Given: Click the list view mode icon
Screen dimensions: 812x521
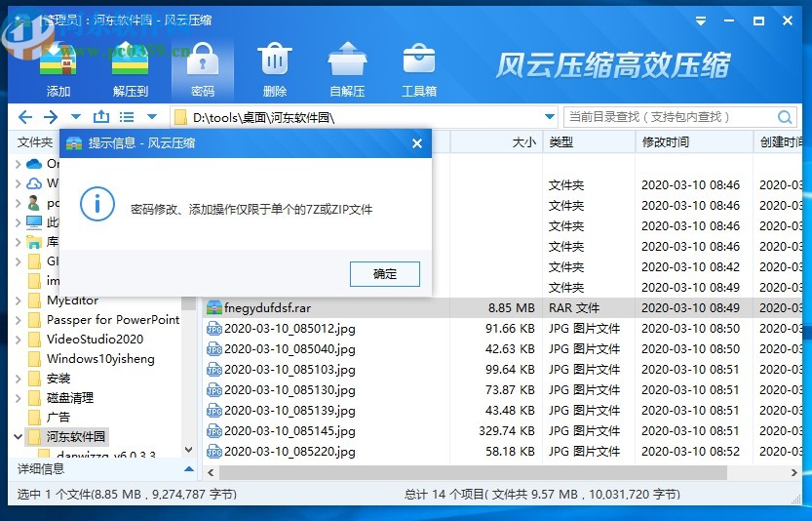Looking at the screenshot, I should pos(127,117).
